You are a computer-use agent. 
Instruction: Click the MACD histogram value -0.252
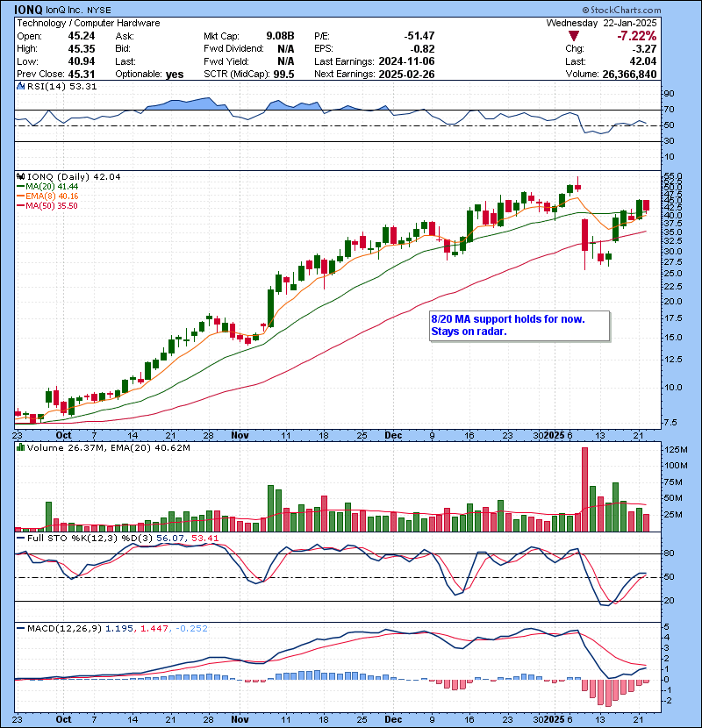tap(191, 629)
